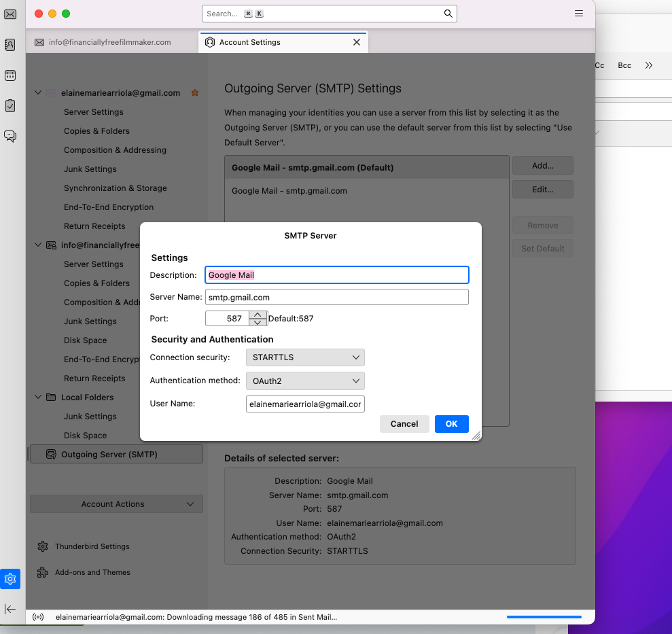
Task: Select Google Mail - smtp.gmail.com (Default) server
Action: click(367, 168)
